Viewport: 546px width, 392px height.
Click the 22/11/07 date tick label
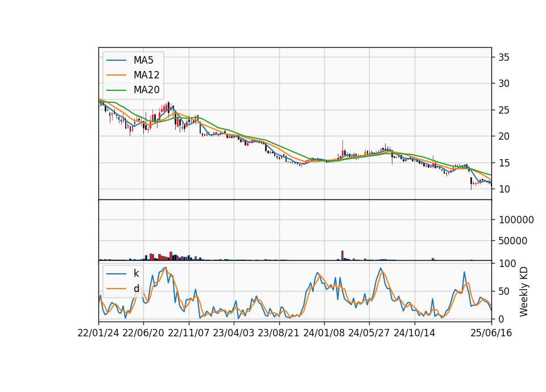pos(189,333)
